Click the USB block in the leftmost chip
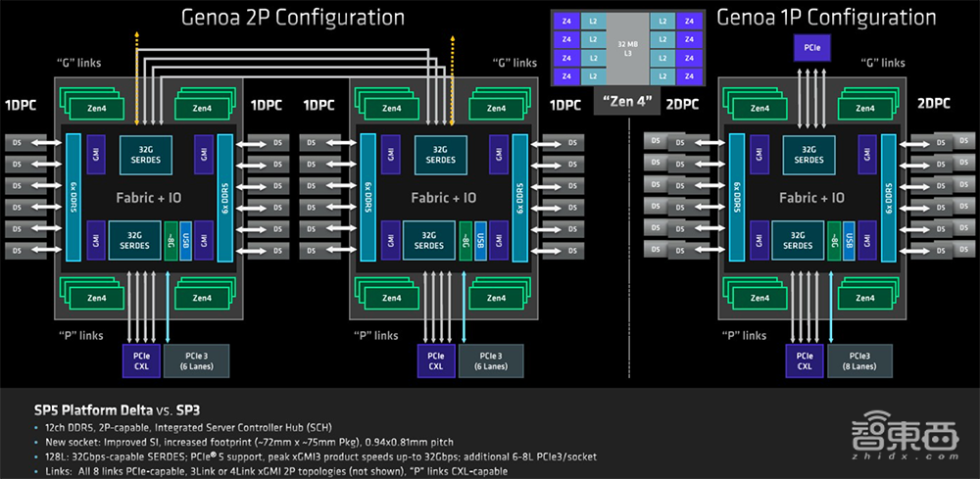 coord(184,240)
